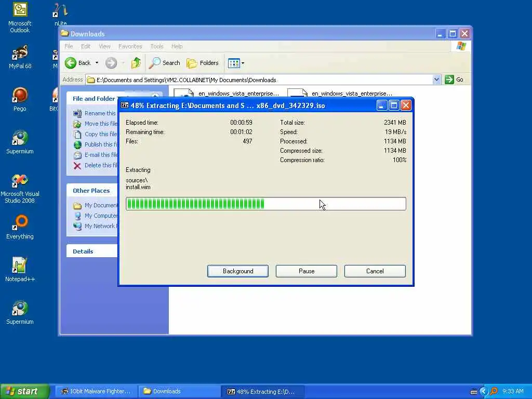Open My Network Places link
The width and height of the screenshot is (532, 399).
(96, 226)
